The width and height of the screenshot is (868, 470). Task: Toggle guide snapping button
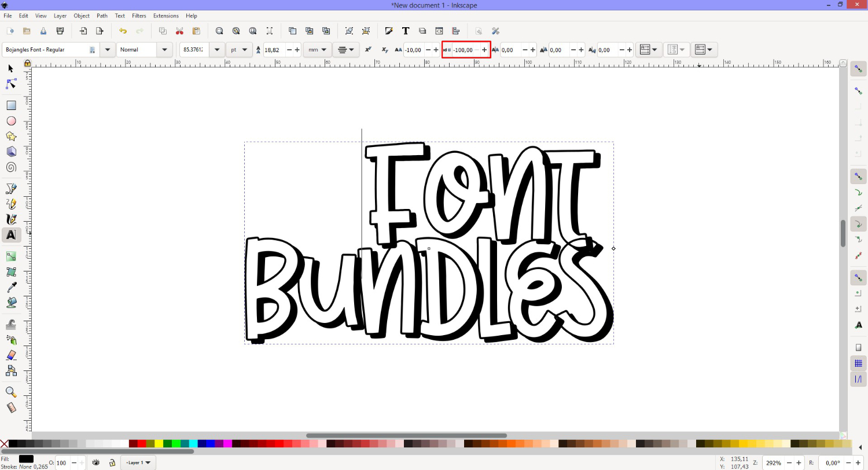tap(859, 379)
